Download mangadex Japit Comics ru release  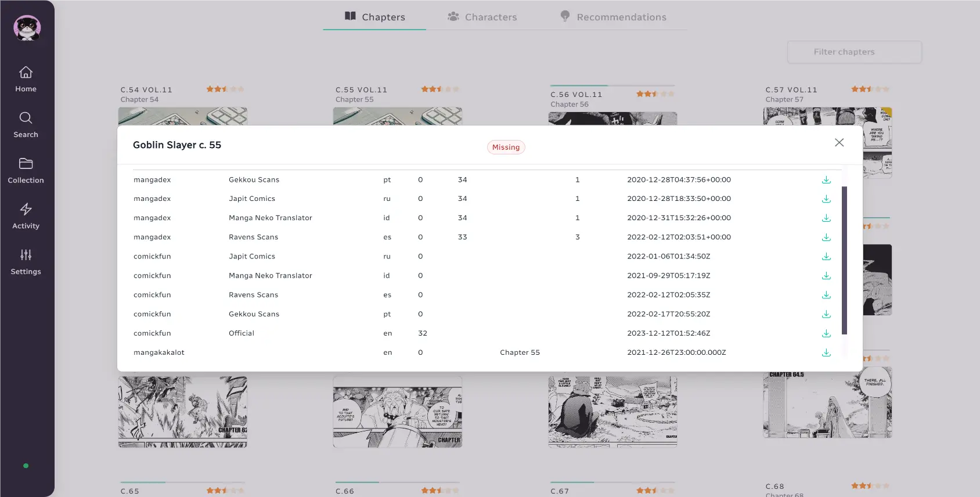826,199
